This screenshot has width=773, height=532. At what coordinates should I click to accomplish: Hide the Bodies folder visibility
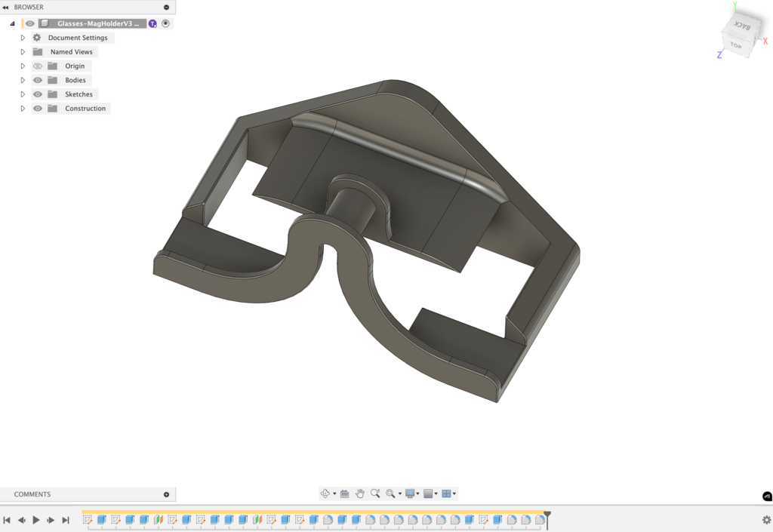38,80
